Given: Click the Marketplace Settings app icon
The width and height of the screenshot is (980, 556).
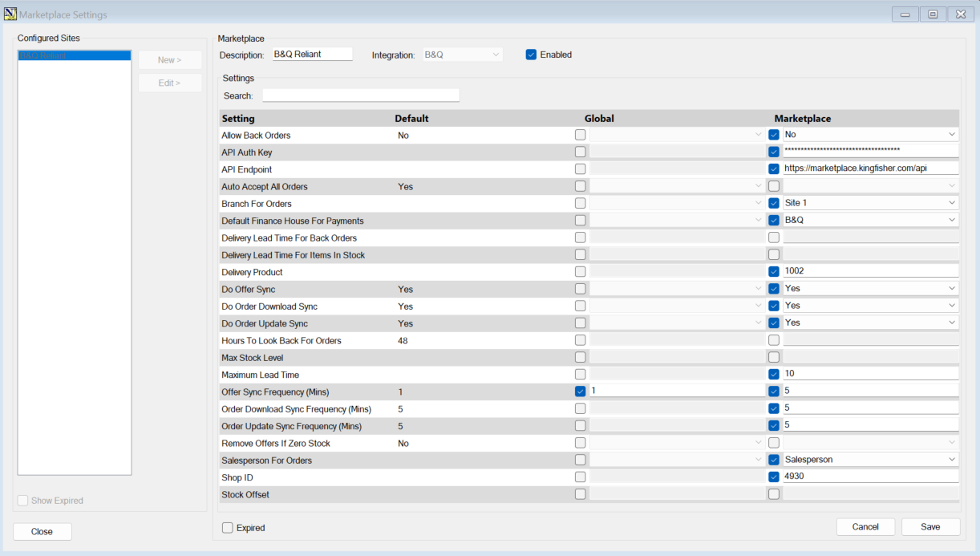Looking at the screenshot, I should (x=10, y=14).
